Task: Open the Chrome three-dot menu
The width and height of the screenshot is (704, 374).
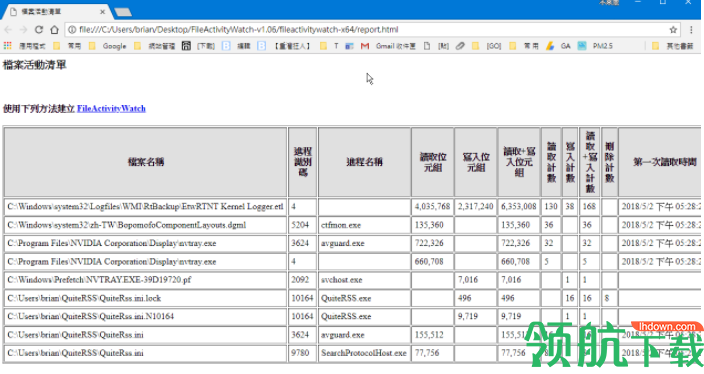Action: 691,30
